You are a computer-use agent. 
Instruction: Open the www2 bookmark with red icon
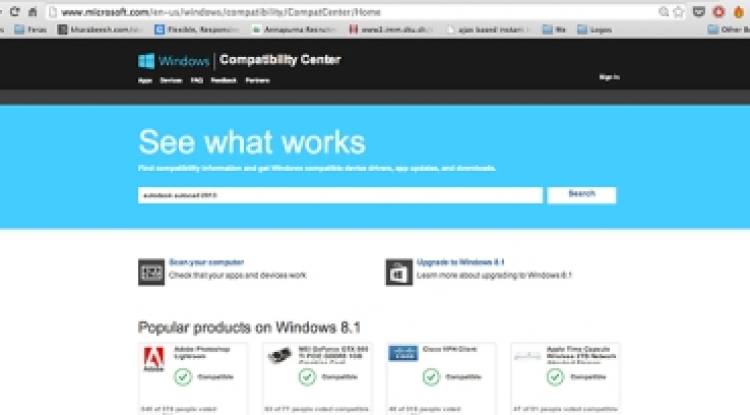(x=391, y=30)
